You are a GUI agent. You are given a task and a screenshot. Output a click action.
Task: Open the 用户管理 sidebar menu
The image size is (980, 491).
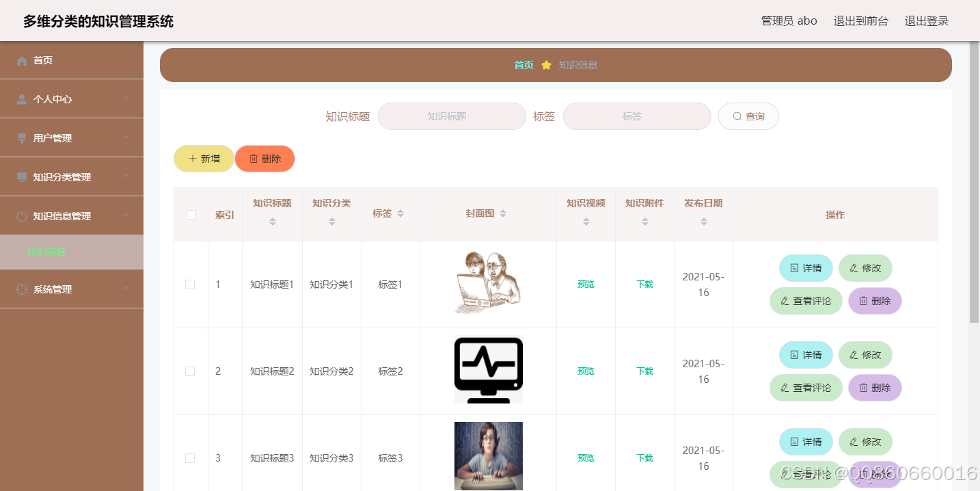(x=72, y=138)
